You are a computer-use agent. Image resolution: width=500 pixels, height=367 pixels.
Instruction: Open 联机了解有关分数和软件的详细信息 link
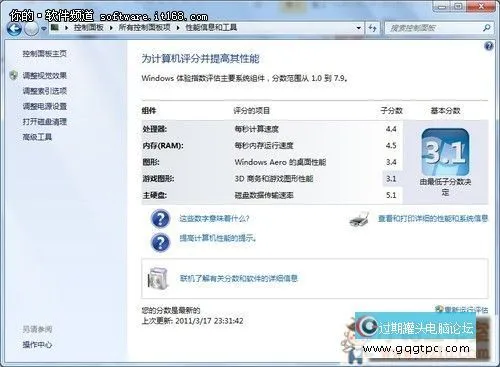coord(239,278)
